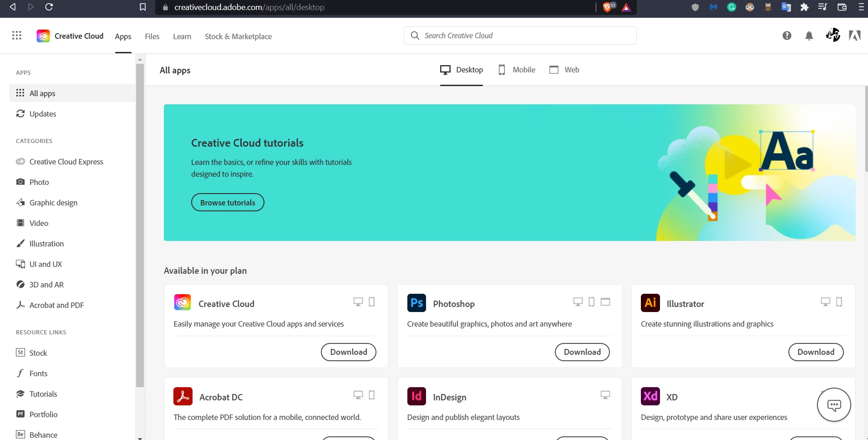Click the sidebar scroll-up arrow

[140, 59]
